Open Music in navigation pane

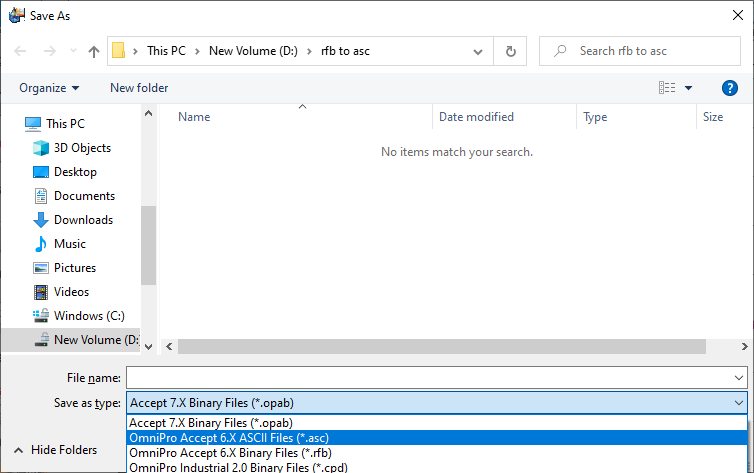70,244
